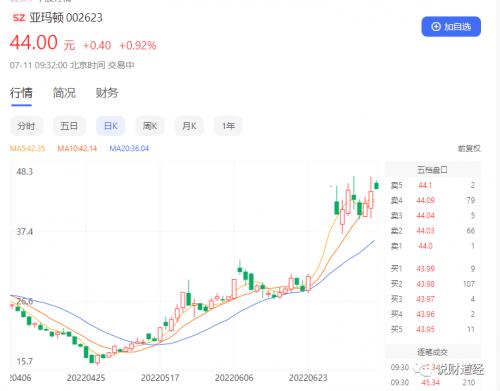
Task: Click the 五档盘口 panel header
Action: [x=432, y=170]
